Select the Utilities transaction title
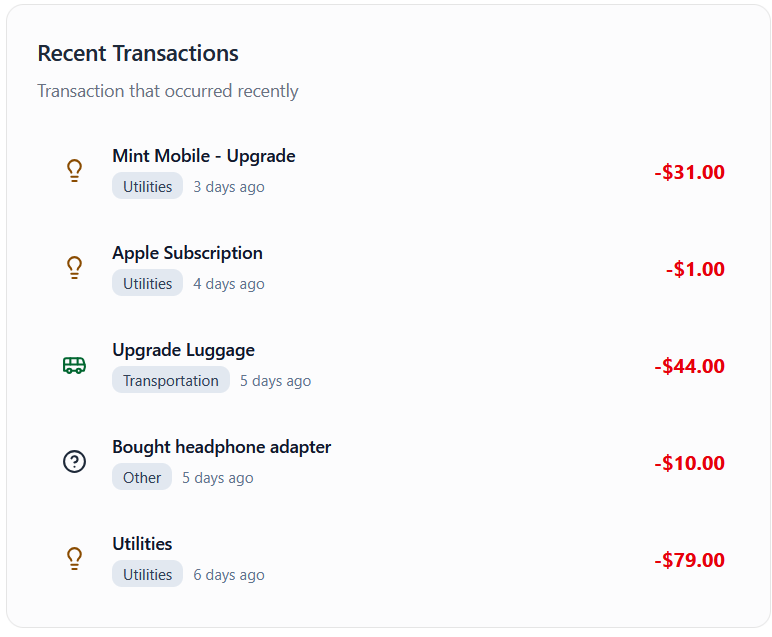772x637 pixels. pos(142,544)
